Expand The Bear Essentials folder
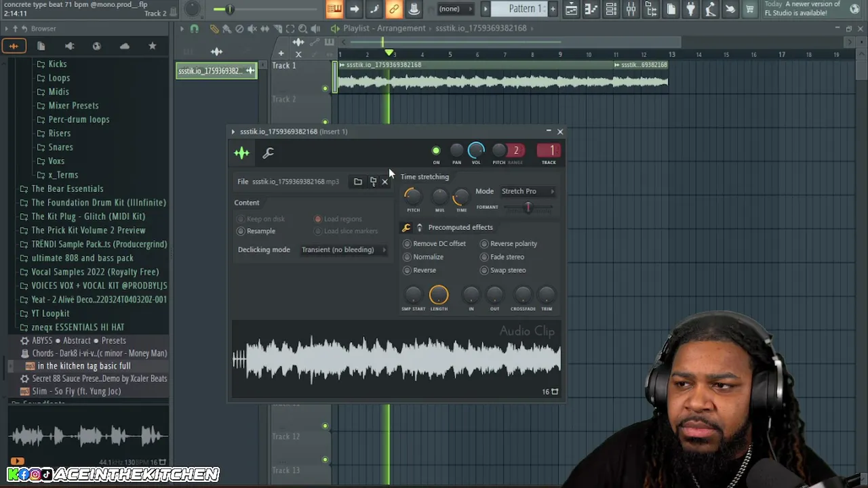 click(67, 188)
